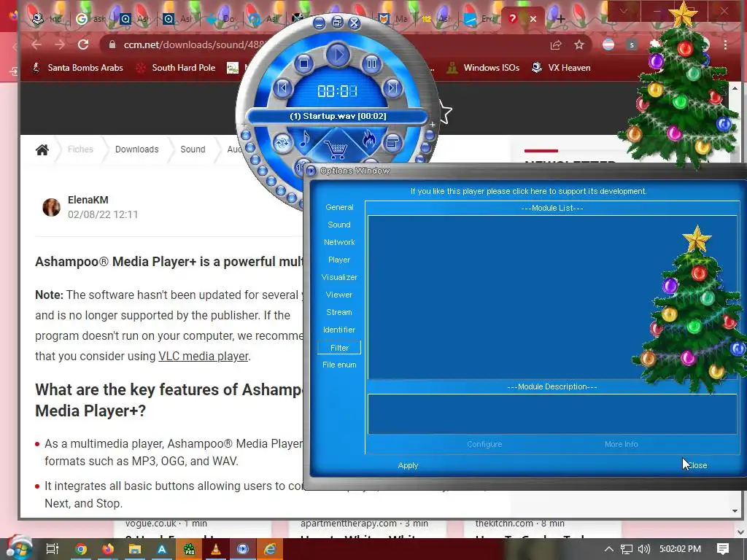Go forward in the Chrome browser
Screen dimensions: 747x560
pyautogui.click(x=60, y=44)
